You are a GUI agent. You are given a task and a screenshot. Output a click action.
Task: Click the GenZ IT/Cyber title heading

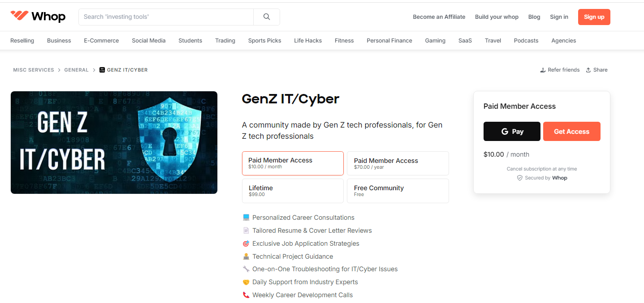click(x=290, y=99)
